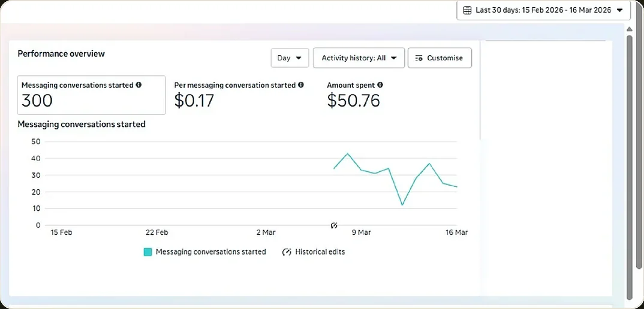Click the 2 Mar axis label

pos(266,232)
